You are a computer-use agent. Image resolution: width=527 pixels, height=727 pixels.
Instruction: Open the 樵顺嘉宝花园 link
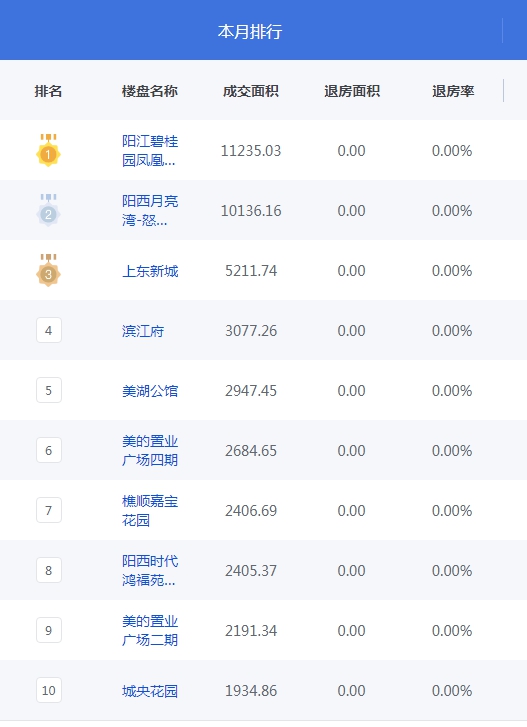(x=150, y=510)
